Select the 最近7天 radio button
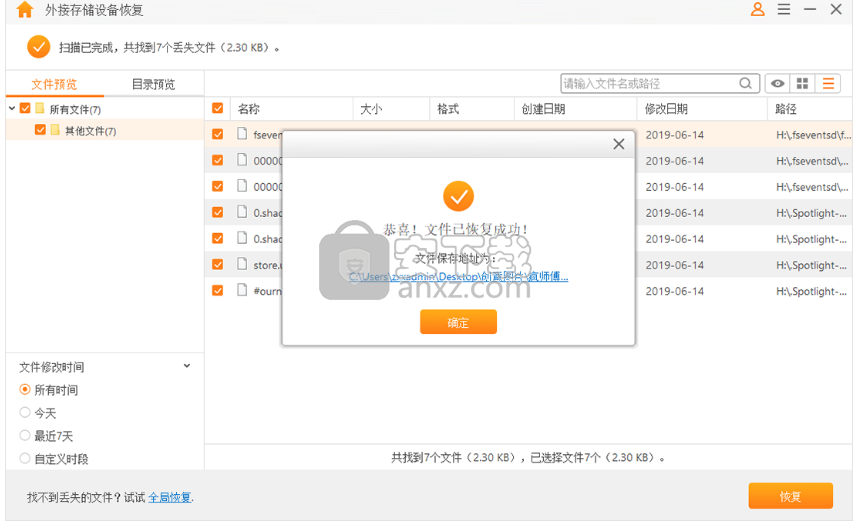 pyautogui.click(x=25, y=435)
